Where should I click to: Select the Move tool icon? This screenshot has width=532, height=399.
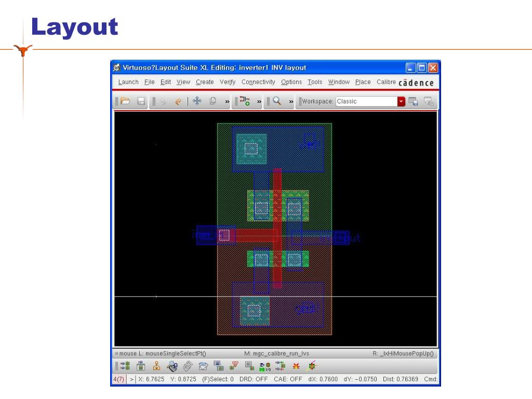click(x=197, y=101)
